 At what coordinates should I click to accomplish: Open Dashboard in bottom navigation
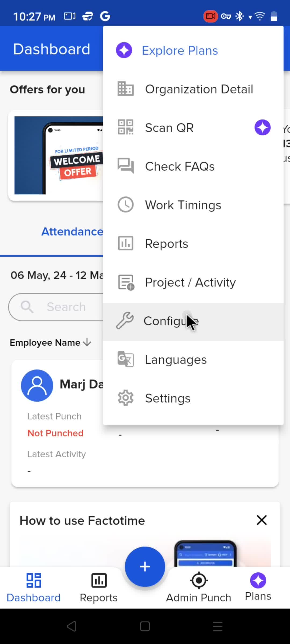click(x=34, y=588)
